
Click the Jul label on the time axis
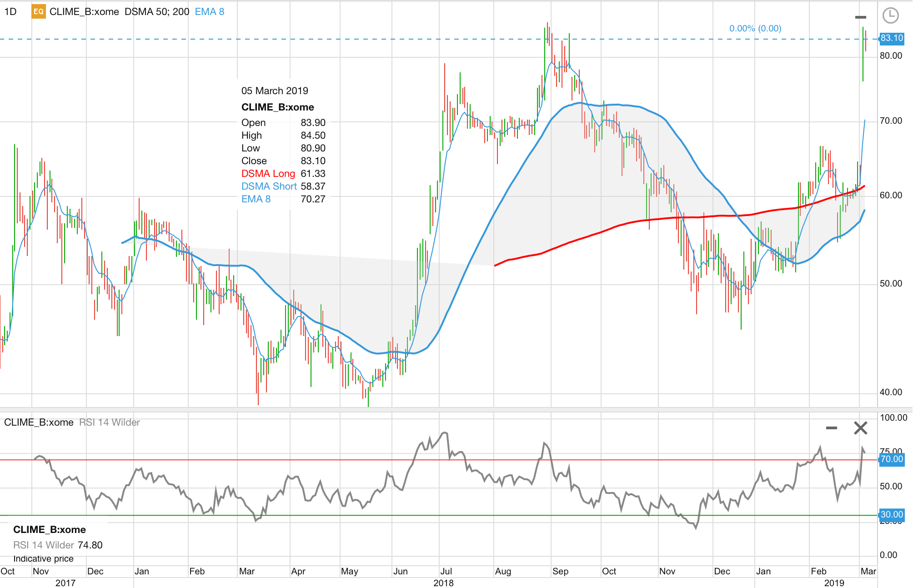pos(446,572)
